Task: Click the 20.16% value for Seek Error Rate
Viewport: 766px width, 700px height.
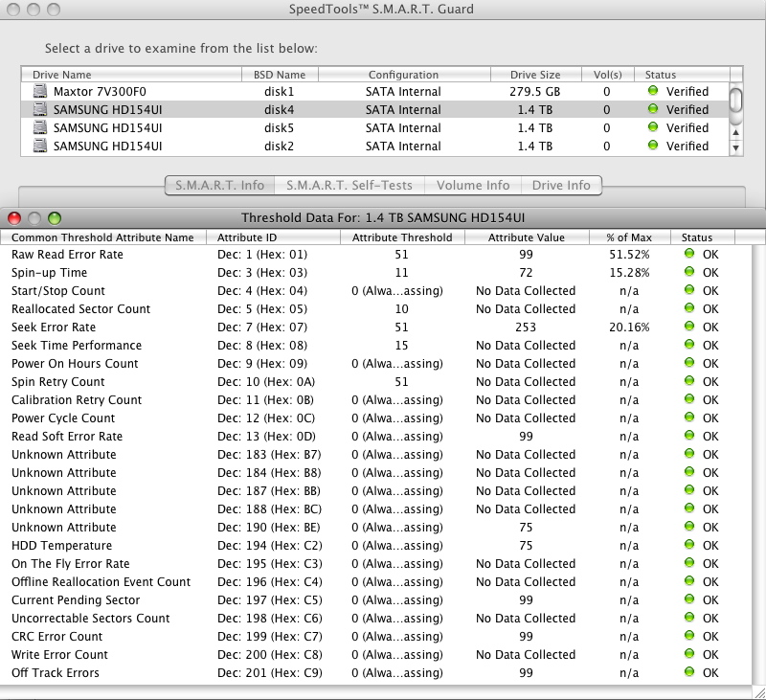Action: point(629,327)
